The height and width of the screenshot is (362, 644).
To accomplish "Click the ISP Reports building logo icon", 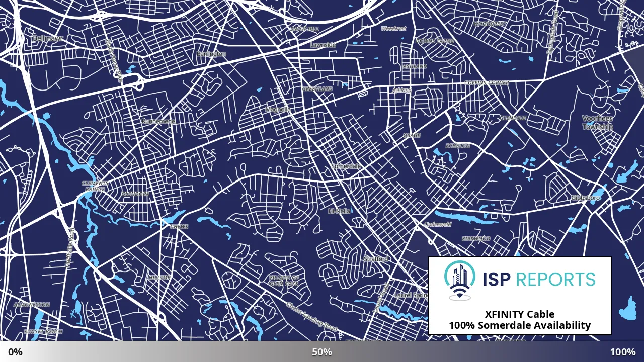I will click(460, 281).
